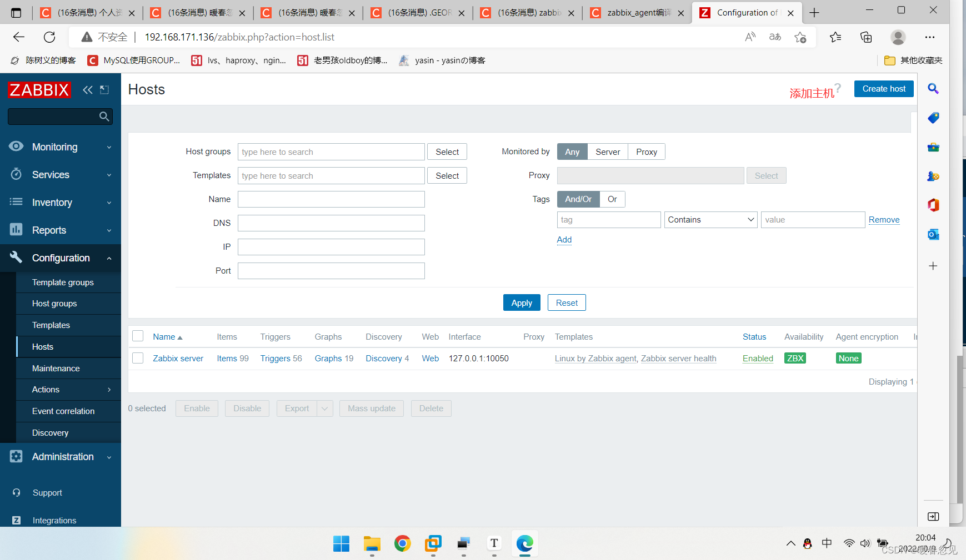The image size is (966, 560).
Task: Click the Monitoring eye icon
Action: coord(16,147)
